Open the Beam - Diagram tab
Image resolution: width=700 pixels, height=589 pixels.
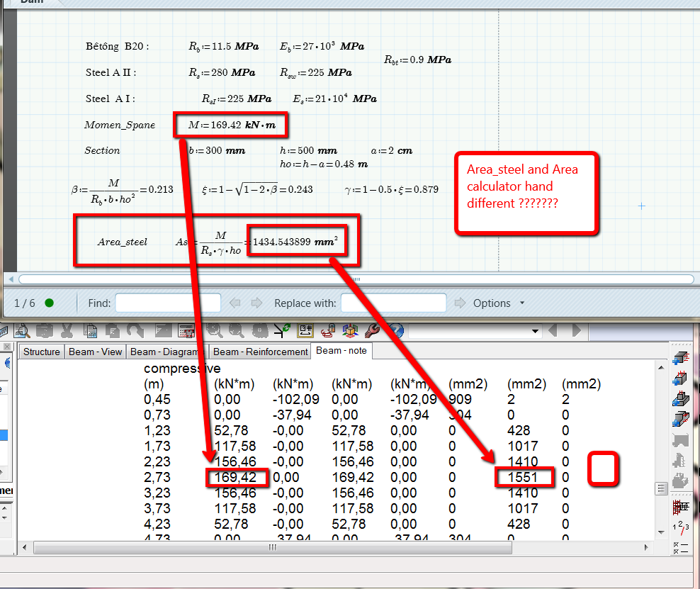[x=164, y=352]
